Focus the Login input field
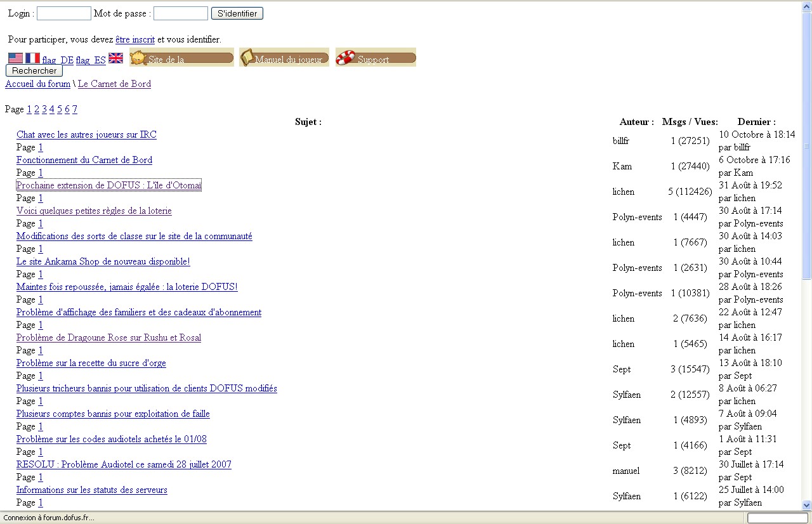Screen dimensions: 812x524 pyautogui.click(x=64, y=13)
